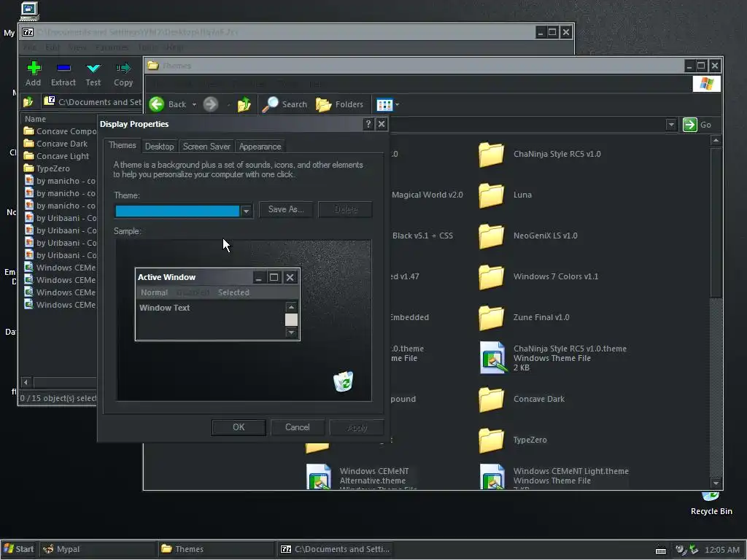Click the Back arrow in Themes window

point(157,104)
